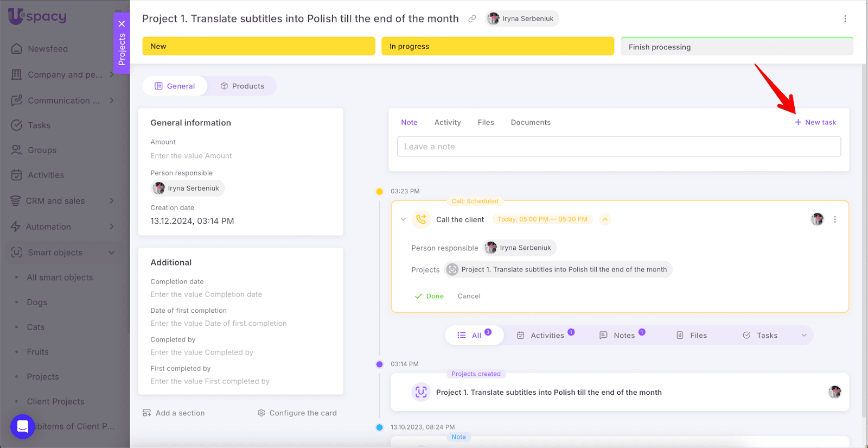This screenshot has height=448, width=868.
Task: Click the Uspacy logo
Action: tap(37, 16)
